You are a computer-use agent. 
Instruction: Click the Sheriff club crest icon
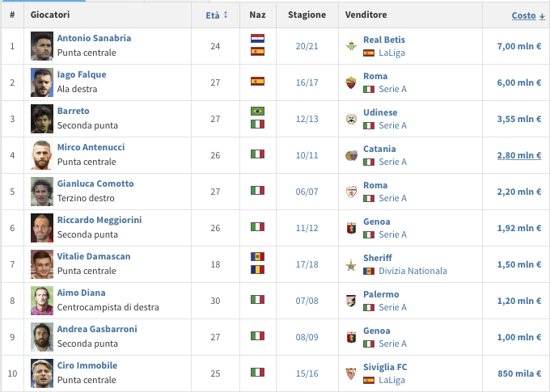click(350, 264)
